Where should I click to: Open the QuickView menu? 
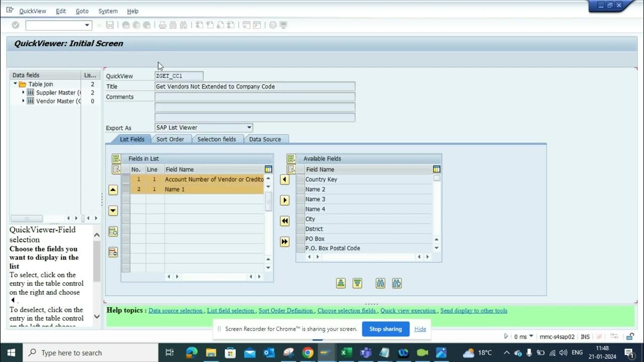pos(33,11)
